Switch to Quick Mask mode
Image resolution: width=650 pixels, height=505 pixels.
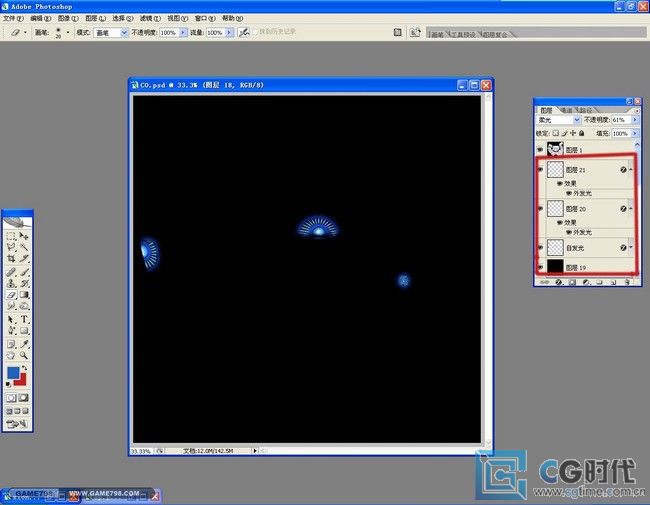click(x=24, y=398)
